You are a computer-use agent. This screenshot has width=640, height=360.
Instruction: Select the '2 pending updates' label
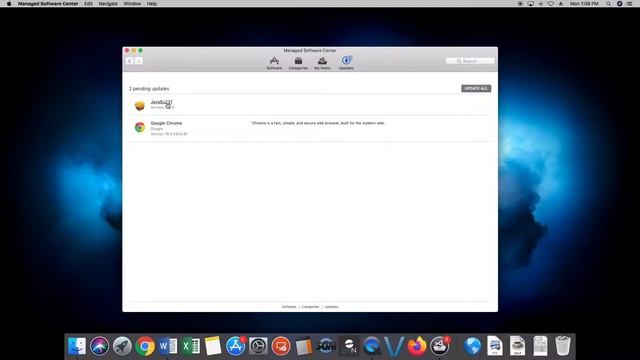click(149, 89)
